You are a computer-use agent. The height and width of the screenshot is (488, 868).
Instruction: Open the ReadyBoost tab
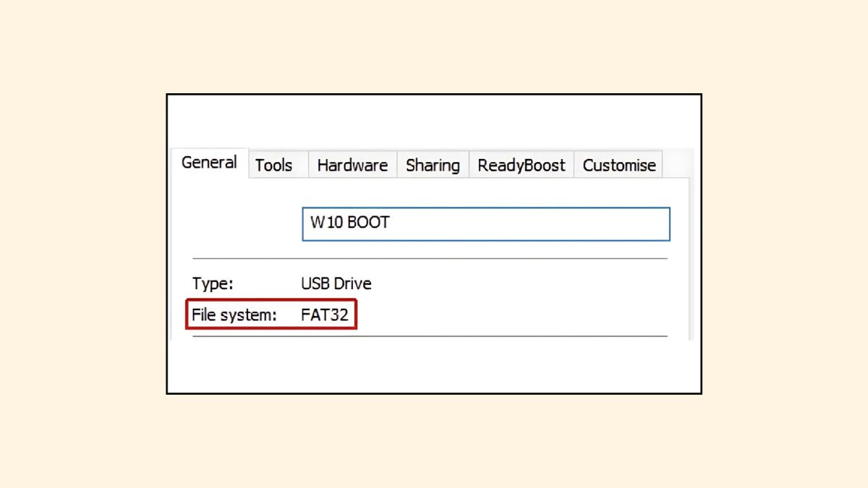(x=522, y=166)
